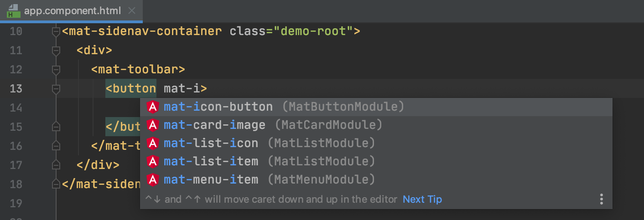
Task: Choose mat-menu-item from the completion list
Action: point(211,179)
